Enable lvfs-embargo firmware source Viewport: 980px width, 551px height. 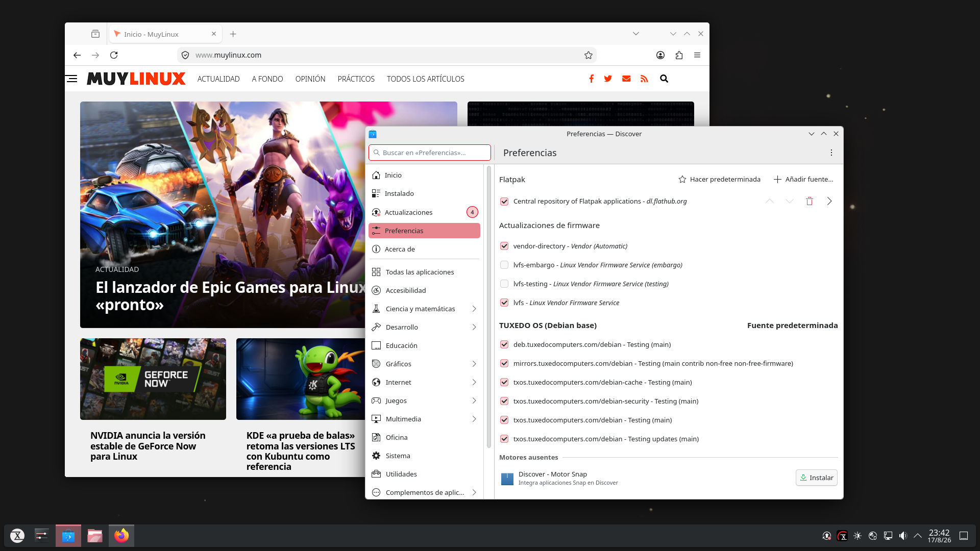point(504,265)
